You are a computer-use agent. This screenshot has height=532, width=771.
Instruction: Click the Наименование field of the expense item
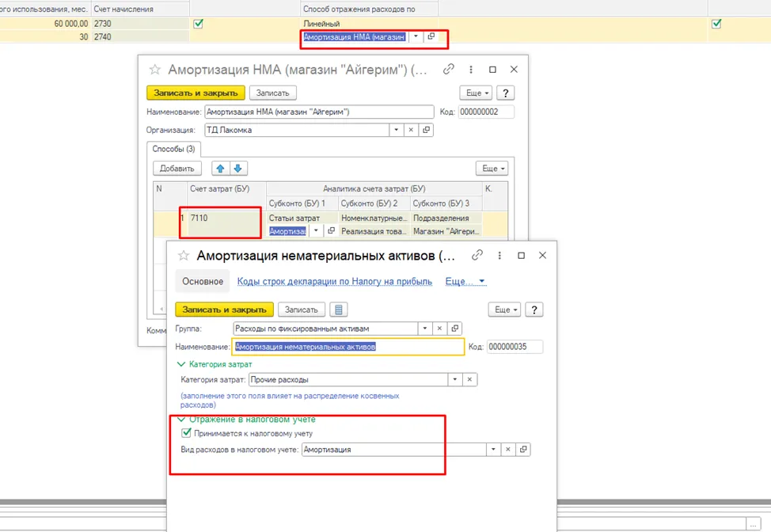(x=348, y=347)
